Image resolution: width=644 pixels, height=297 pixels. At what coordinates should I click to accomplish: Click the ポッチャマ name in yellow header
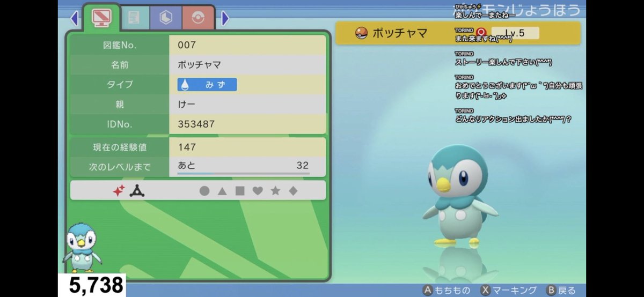[400, 34]
